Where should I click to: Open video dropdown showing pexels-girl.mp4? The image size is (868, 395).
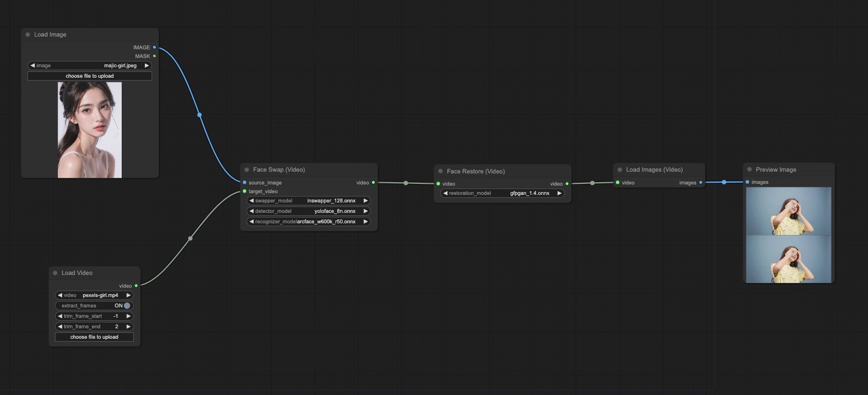[94, 295]
